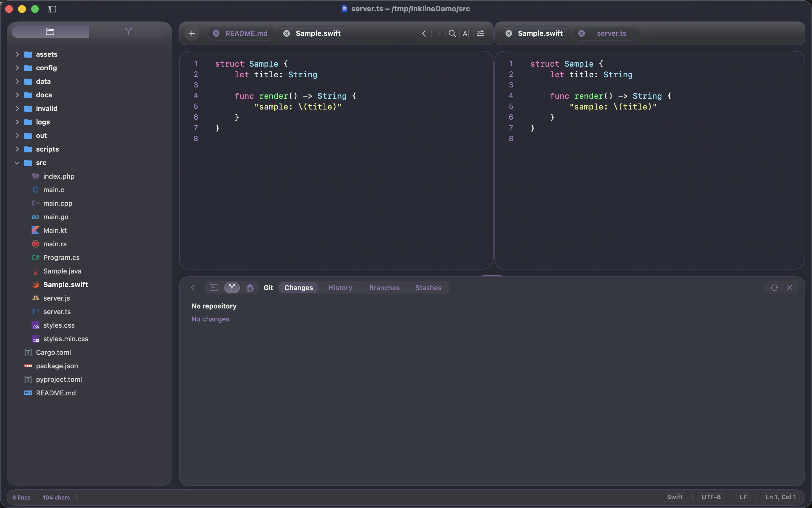Close the README.md tab
812x508 pixels.
pyautogui.click(x=217, y=33)
